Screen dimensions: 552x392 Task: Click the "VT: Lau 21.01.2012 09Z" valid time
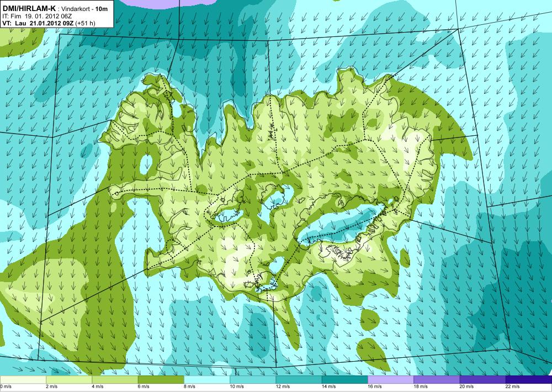tap(38, 23)
